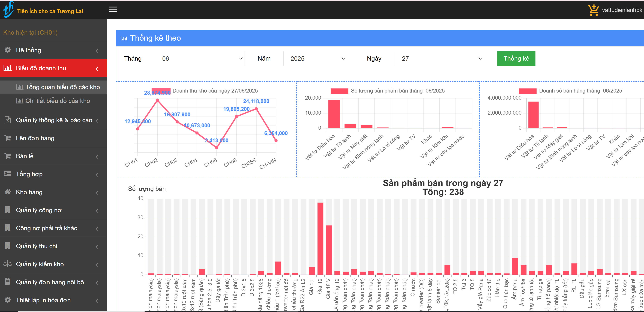Viewport: 644px width, 312px height.
Task: Toggle Số lượng sản phẩm bán legend
Action: [x=339, y=91]
